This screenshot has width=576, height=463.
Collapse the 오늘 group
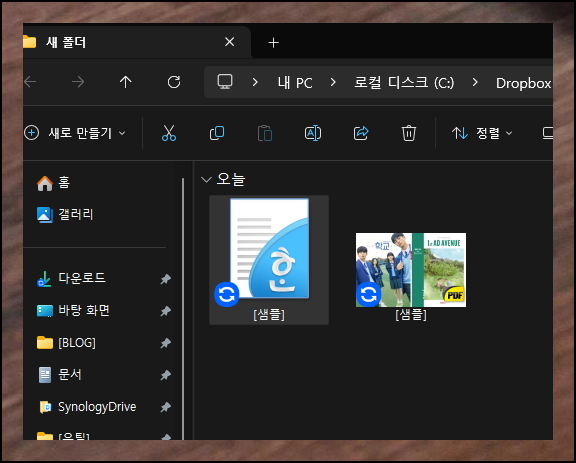206,180
